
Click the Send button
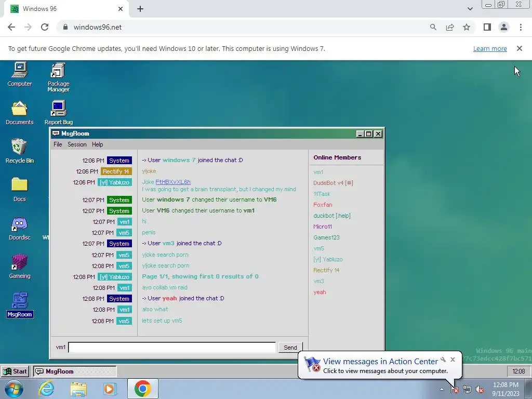point(290,348)
